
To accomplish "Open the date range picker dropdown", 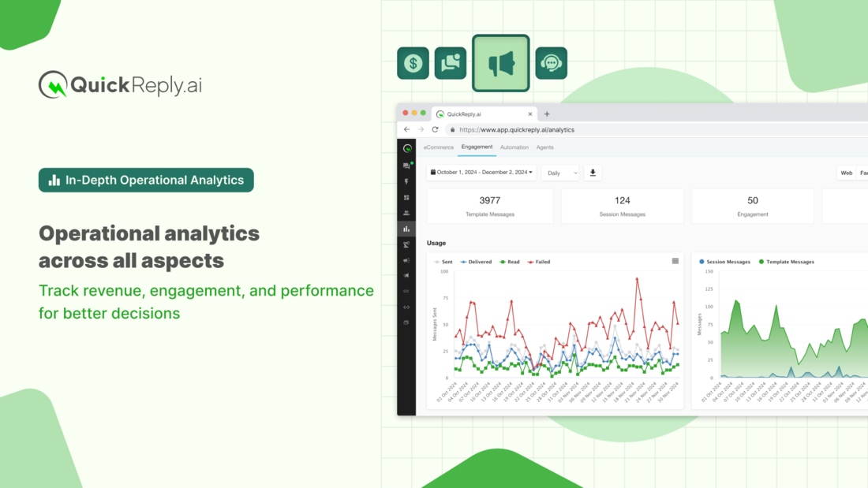I will coord(481,173).
